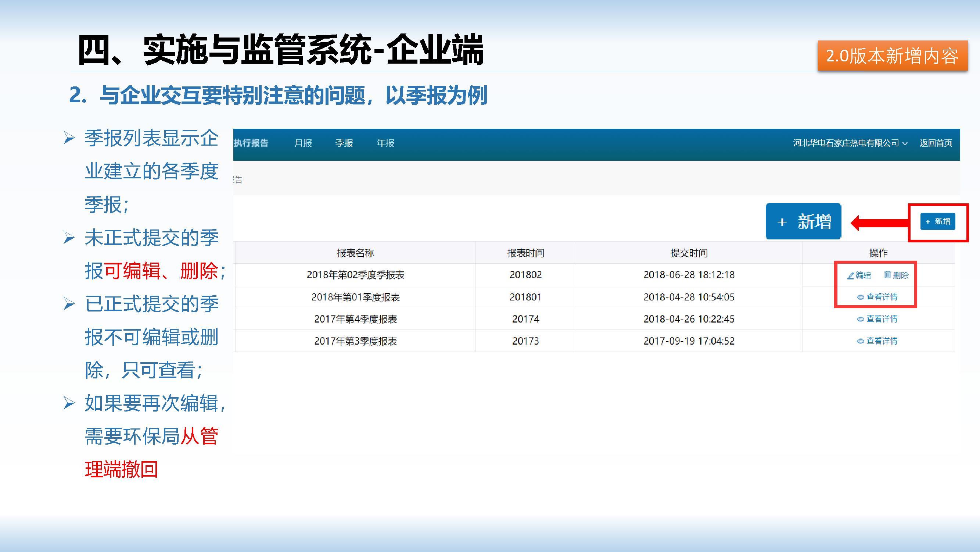Select the 执行报告 menu item

pyautogui.click(x=251, y=143)
